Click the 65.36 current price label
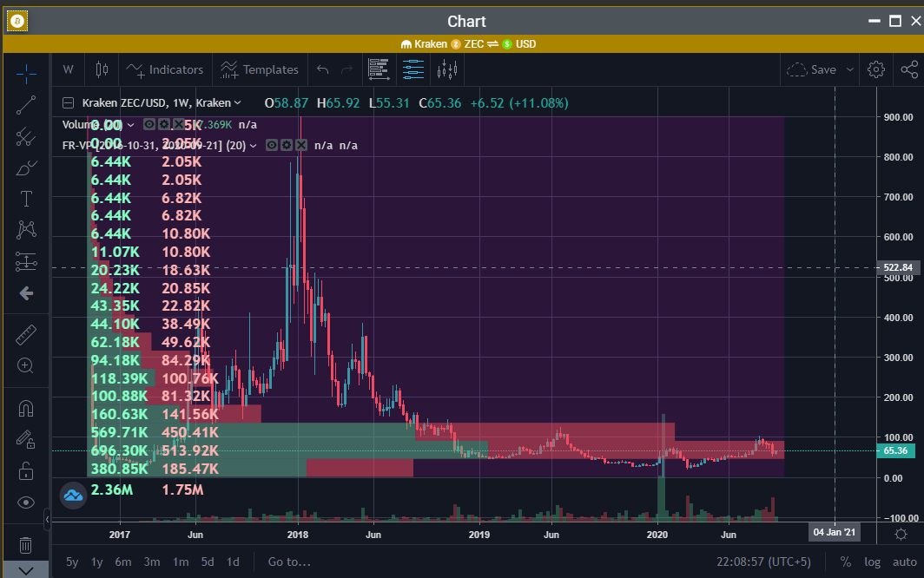 895,450
